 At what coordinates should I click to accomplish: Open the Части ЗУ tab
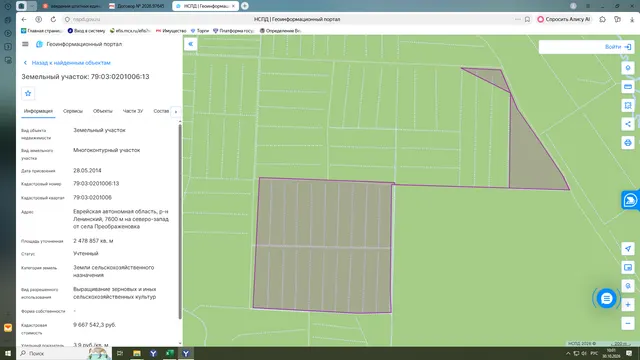(133, 111)
